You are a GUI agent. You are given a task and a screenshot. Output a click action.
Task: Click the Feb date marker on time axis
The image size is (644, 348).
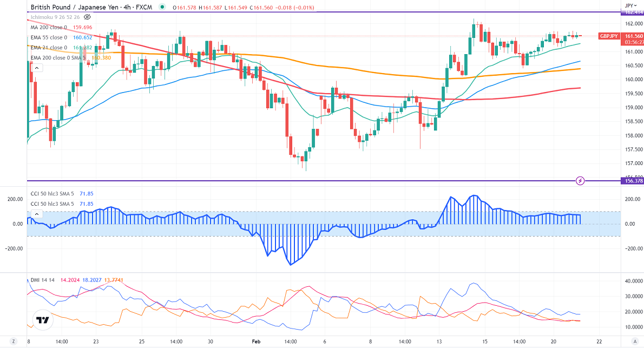(257, 342)
